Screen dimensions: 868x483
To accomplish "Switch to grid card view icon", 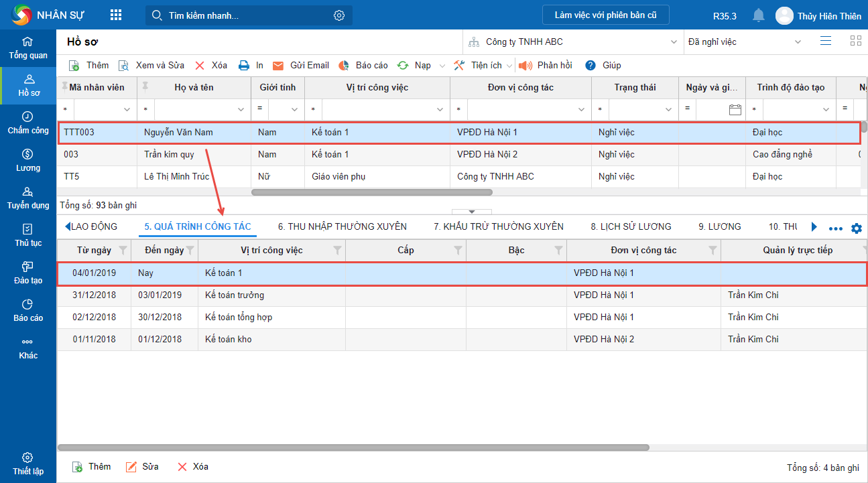I will (x=855, y=41).
